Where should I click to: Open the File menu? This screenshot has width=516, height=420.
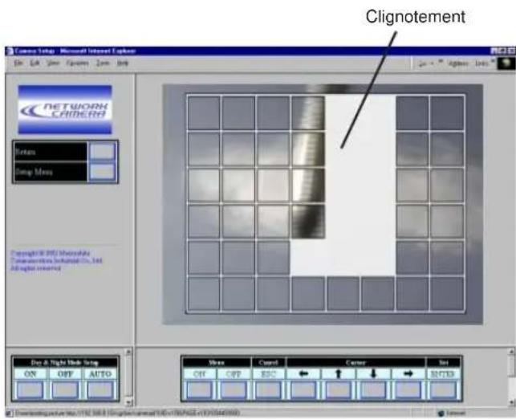coord(18,63)
